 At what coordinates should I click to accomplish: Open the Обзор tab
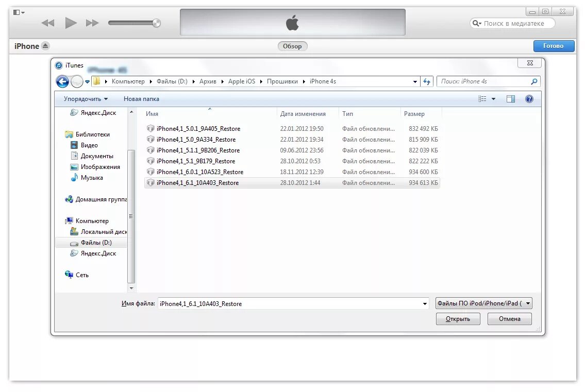click(292, 46)
